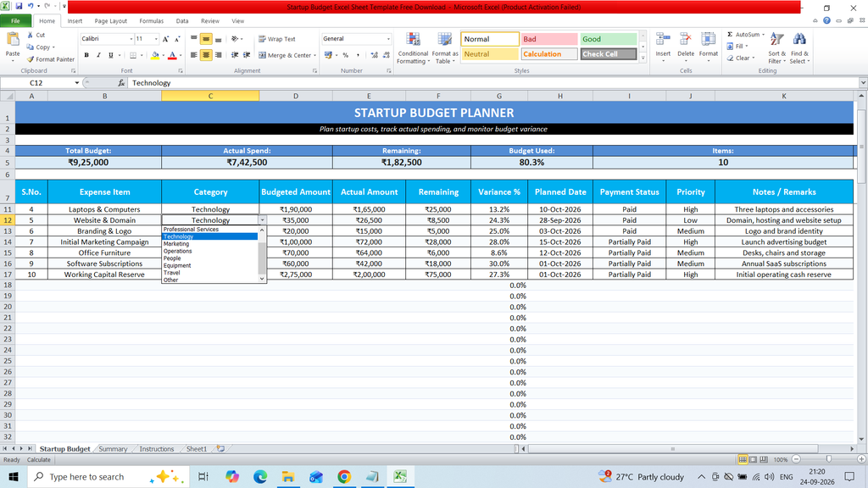The image size is (868, 488).
Task: Open the Instructions sheet tab
Action: [x=157, y=449]
